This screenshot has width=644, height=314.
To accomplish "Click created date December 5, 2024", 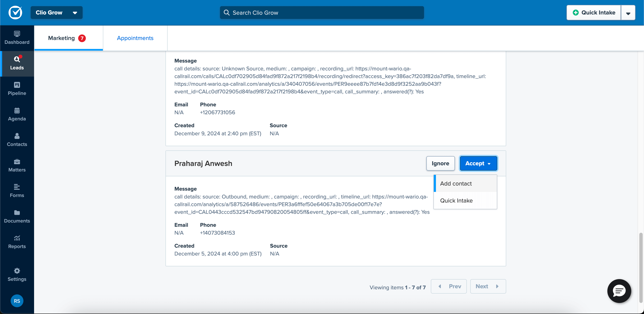I will (x=218, y=254).
